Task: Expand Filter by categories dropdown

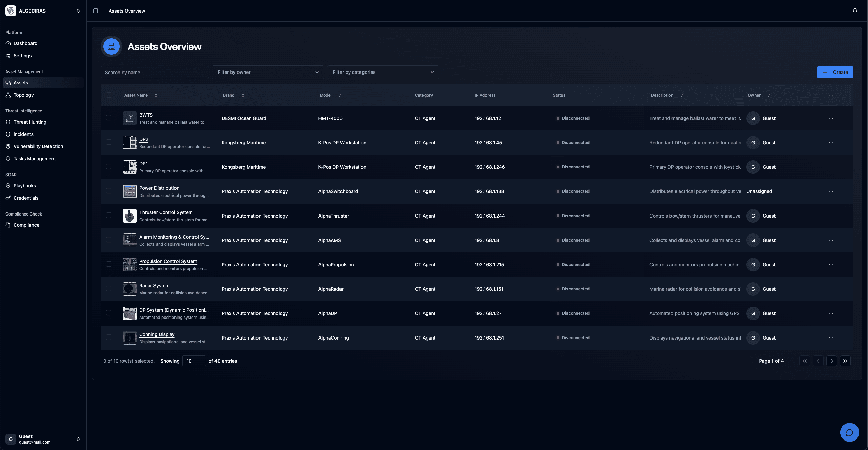Action: [x=383, y=72]
